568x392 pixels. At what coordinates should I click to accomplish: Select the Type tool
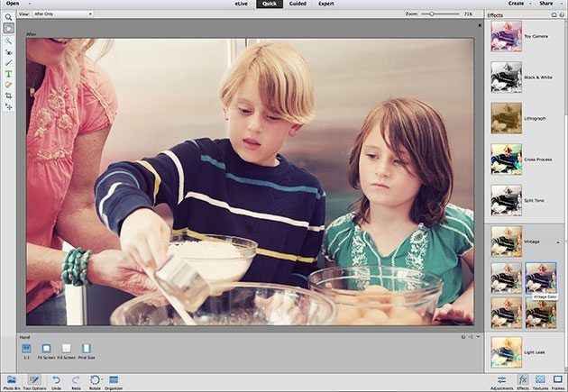(8, 74)
